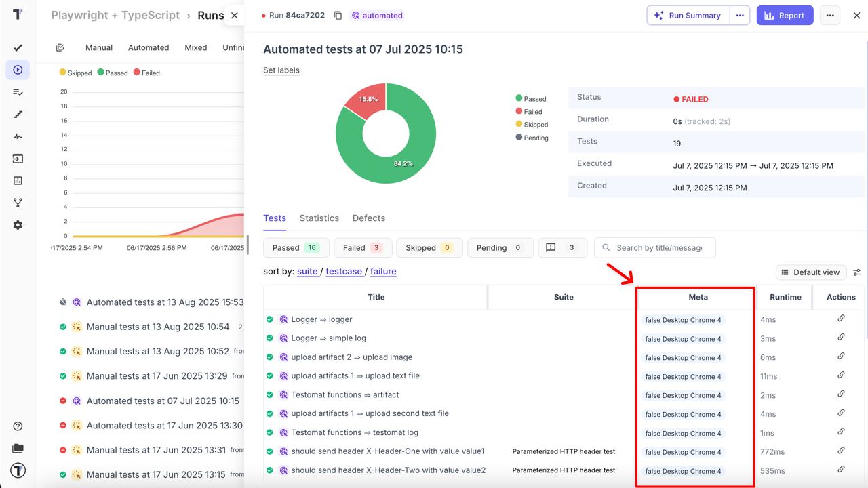Click the link icon for the Logger test row

click(841, 319)
